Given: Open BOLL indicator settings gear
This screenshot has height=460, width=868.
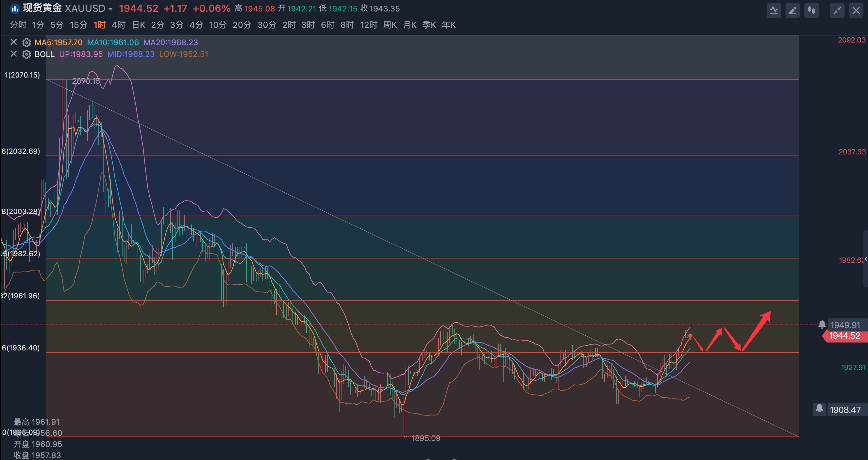Looking at the screenshot, I should [26, 54].
